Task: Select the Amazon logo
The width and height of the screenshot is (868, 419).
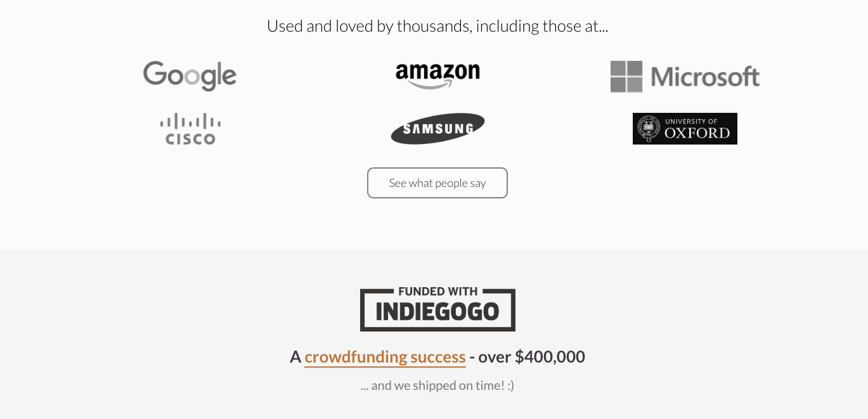Action: click(437, 75)
